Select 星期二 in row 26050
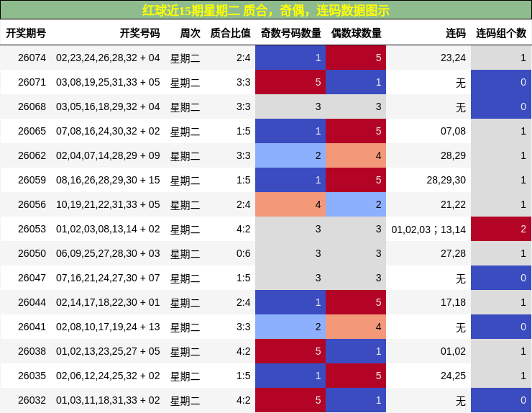The image size is (532, 413). [x=185, y=254]
